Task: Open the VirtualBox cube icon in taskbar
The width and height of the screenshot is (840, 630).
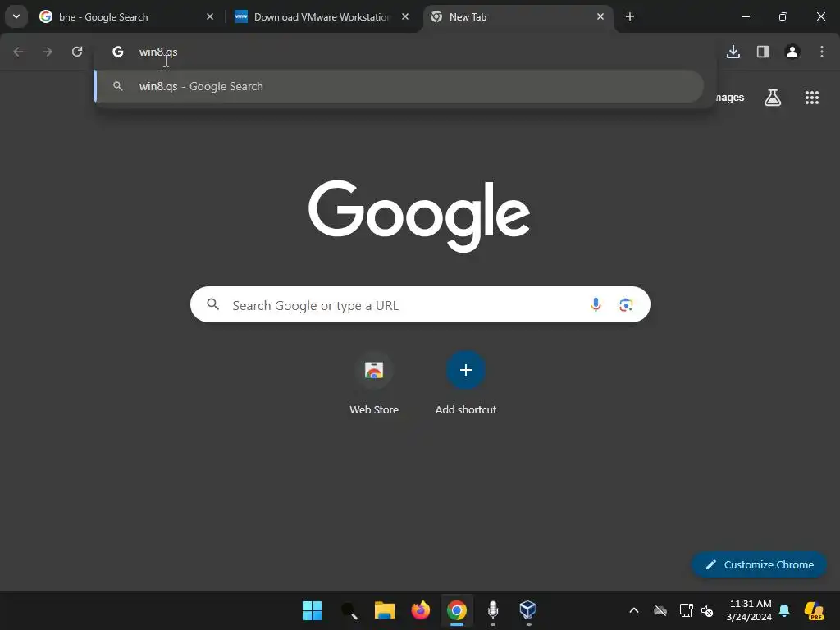Action: (528, 610)
